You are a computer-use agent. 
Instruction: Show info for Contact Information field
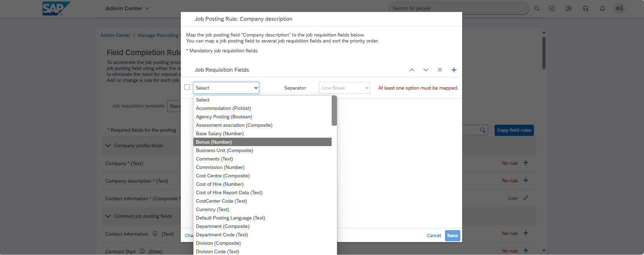tap(155, 234)
